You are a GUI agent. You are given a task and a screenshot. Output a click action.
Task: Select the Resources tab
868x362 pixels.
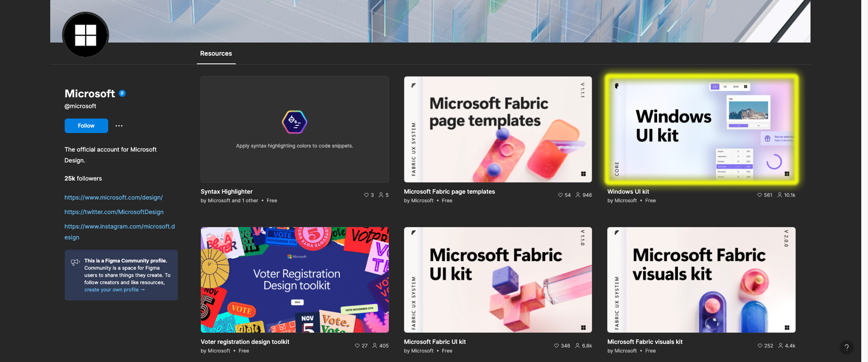coord(216,53)
